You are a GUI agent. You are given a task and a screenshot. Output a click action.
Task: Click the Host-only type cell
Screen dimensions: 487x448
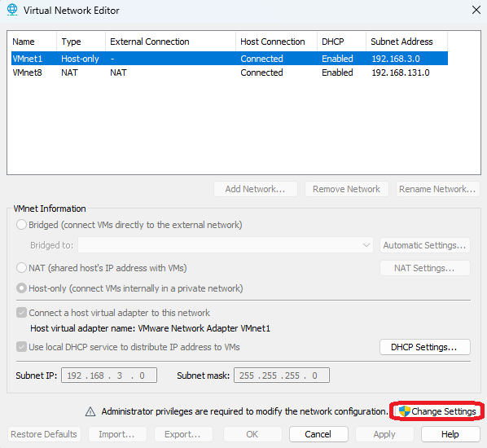80,59
